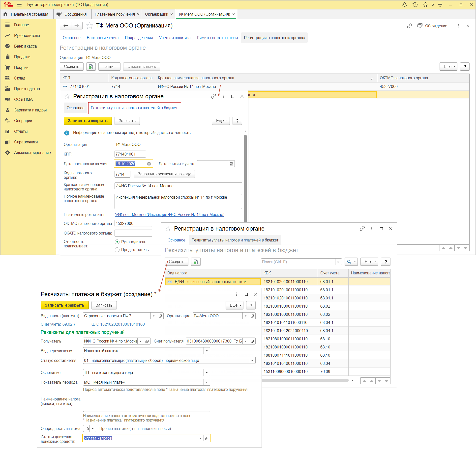Open Учетная политика section link

pos(175,38)
